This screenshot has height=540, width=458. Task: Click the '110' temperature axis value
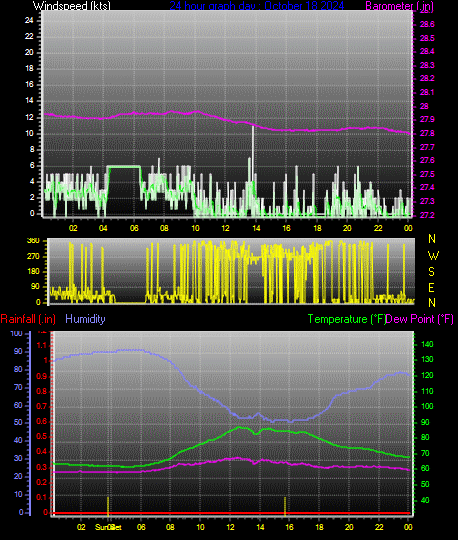point(427,391)
